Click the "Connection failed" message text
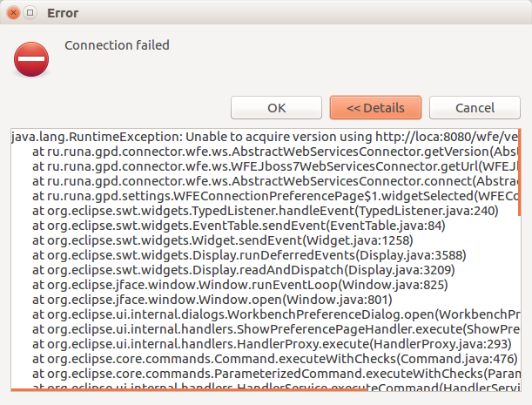Screen dimensions: 532x405 coord(117,45)
